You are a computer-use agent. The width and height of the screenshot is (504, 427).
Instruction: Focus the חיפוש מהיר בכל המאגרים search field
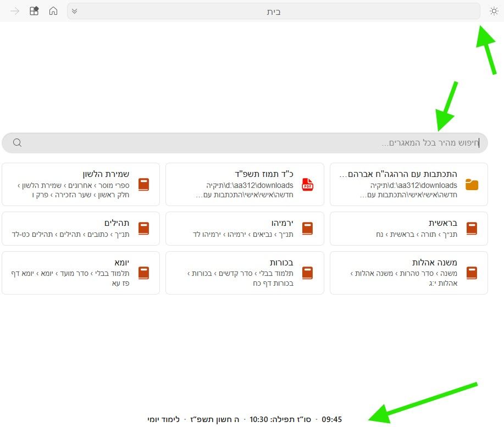pyautogui.click(x=245, y=143)
